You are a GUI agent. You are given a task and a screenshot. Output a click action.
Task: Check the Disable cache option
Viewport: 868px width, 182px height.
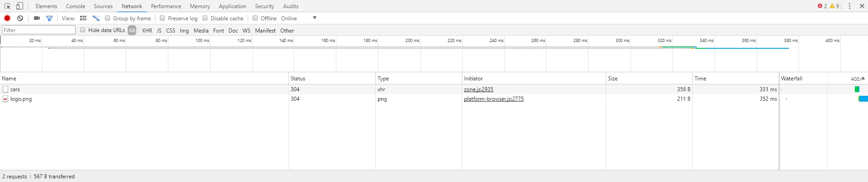tap(205, 18)
